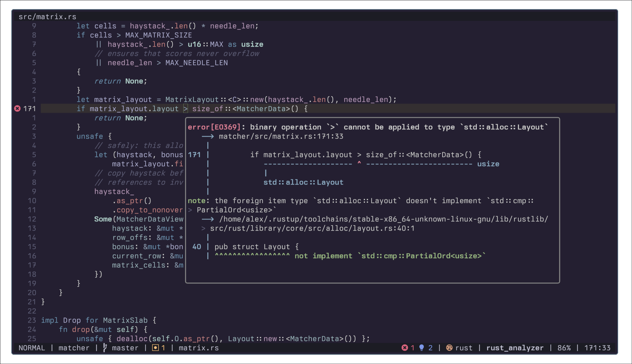Click the matrix.rs filename in the statusline
Image resolution: width=632 pixels, height=364 pixels.
tap(198, 348)
